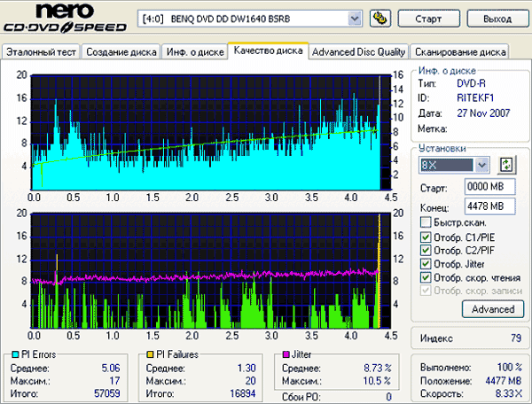The height and width of the screenshot is (404, 532).
Task: Toggle Отобр. C2/PIF checkbox
Action: tap(426, 250)
